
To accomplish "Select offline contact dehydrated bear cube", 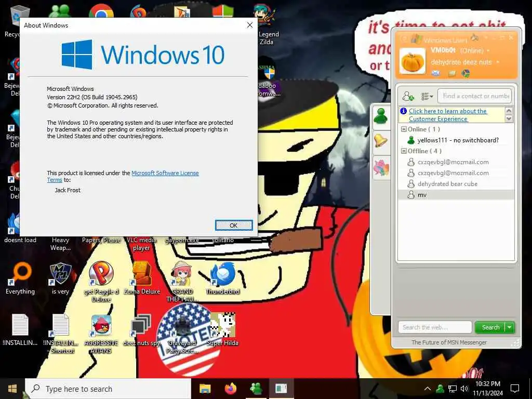I will (x=456, y=184).
